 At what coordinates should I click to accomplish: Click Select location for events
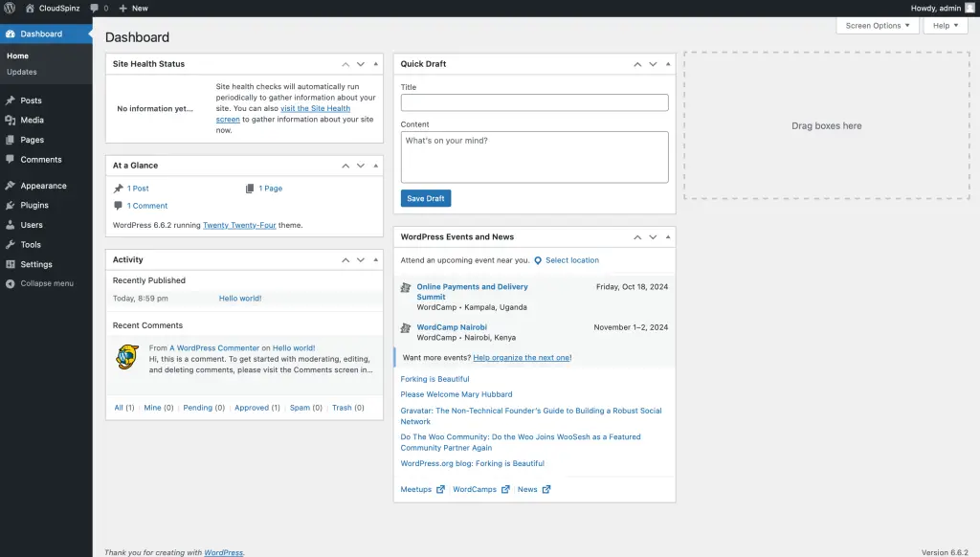pyautogui.click(x=571, y=260)
